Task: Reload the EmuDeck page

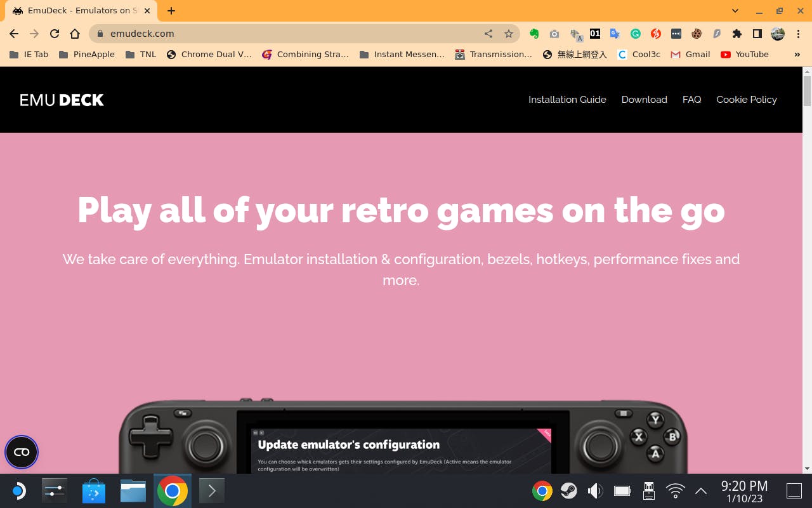Action: pyautogui.click(x=55, y=34)
